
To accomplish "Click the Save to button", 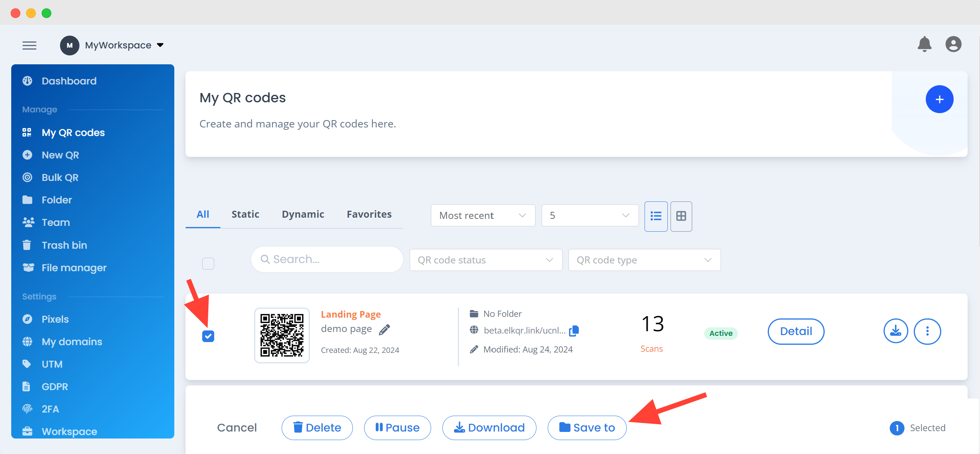I will [x=586, y=428].
